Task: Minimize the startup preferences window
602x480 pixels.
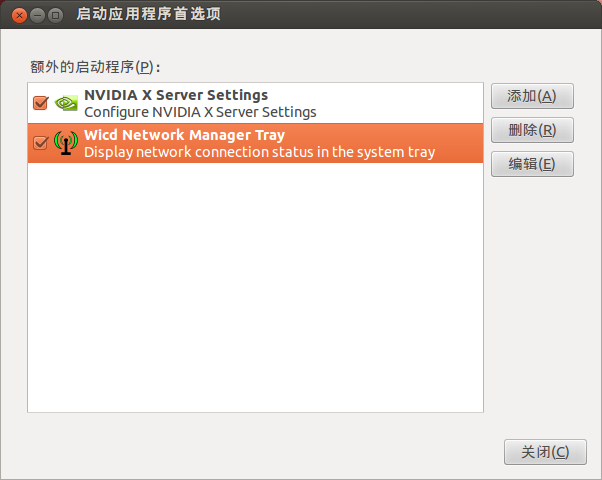Action: pos(37,16)
